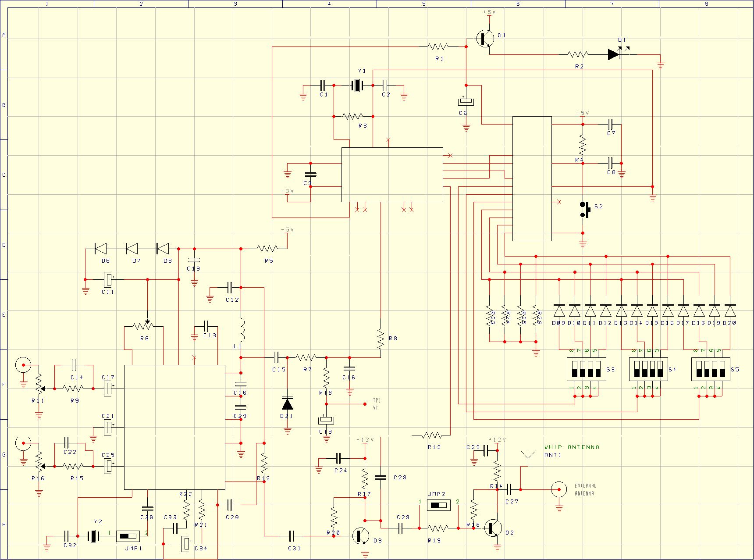Click the WHIP ANTENNA text label
This screenshot has width=754, height=560.
(571, 447)
